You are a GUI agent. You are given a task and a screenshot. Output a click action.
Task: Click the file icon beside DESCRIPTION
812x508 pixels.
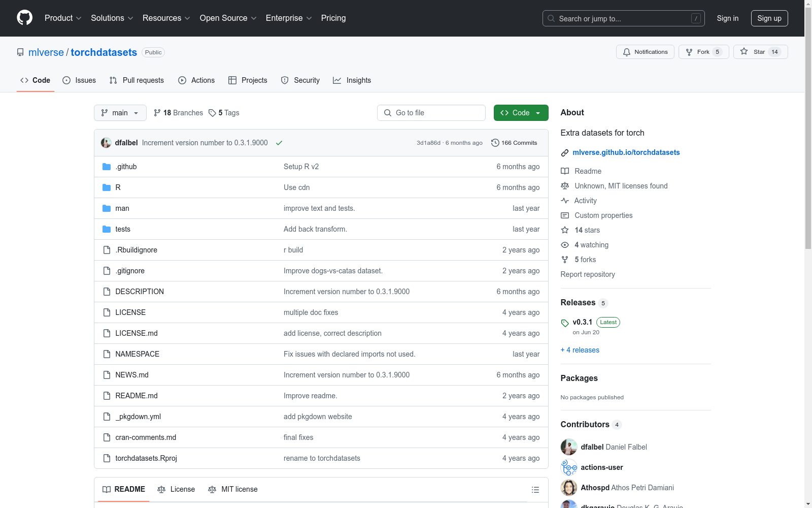pyautogui.click(x=107, y=292)
